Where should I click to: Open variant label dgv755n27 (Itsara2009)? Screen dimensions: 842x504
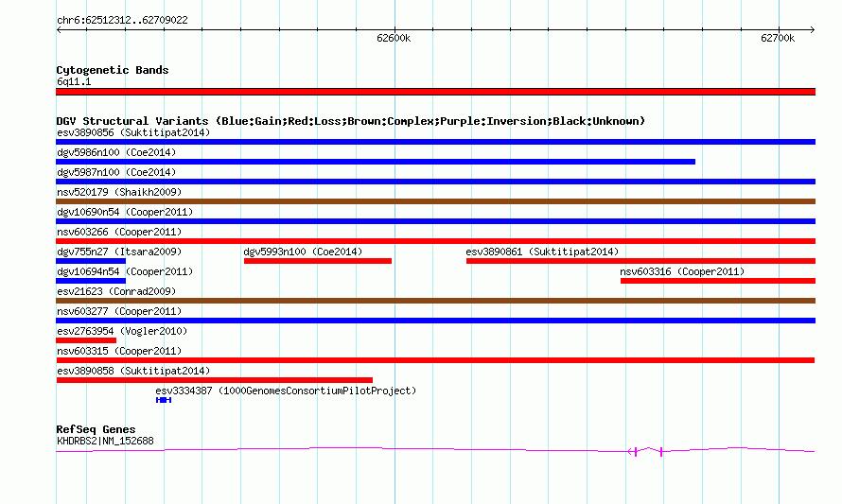pos(119,252)
